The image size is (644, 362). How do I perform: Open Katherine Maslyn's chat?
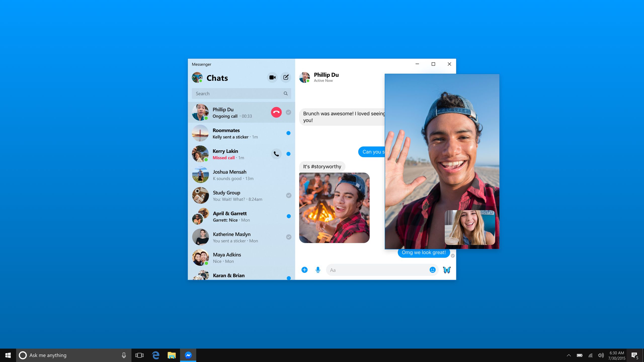click(x=241, y=237)
